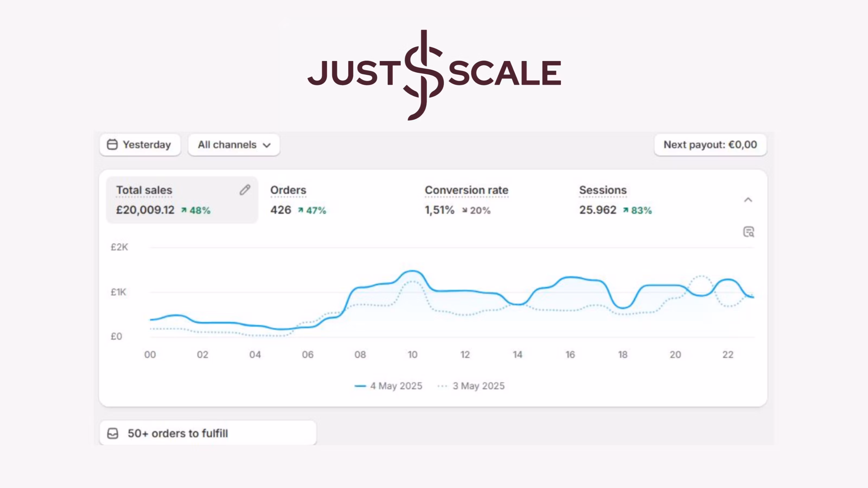Click the 10 hour x-axis label
The image size is (868, 488).
point(412,354)
